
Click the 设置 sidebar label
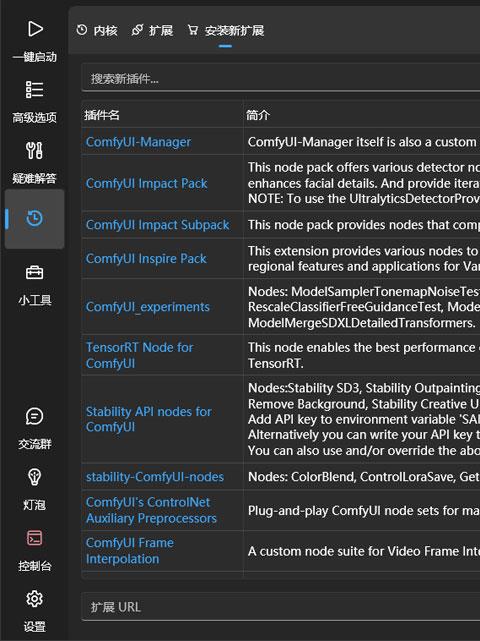[34, 627]
